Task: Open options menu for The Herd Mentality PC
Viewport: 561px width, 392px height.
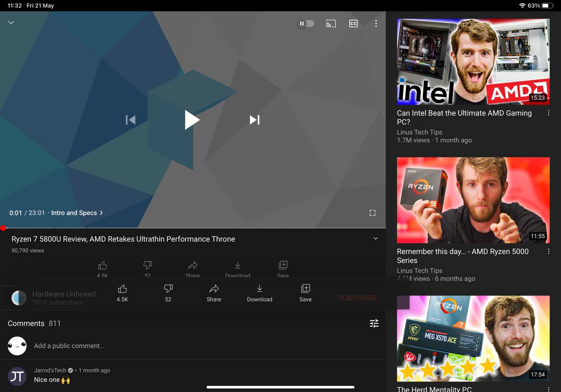Action: tap(549, 389)
